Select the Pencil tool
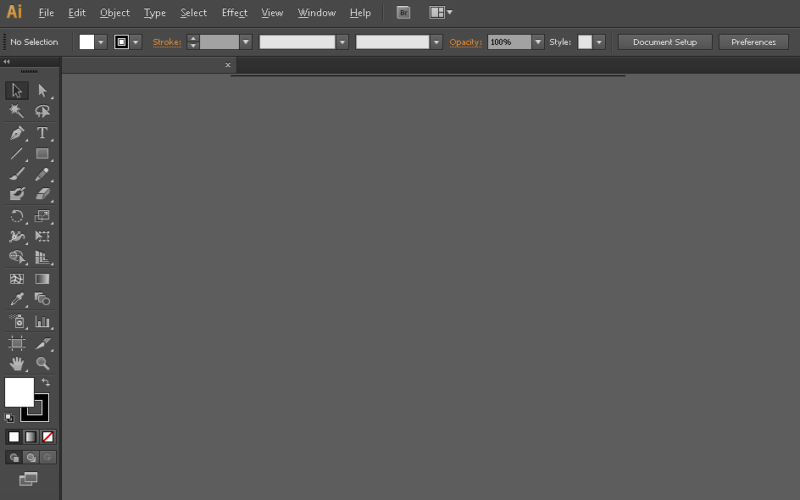Viewport: 800px width, 500px height. click(x=42, y=174)
